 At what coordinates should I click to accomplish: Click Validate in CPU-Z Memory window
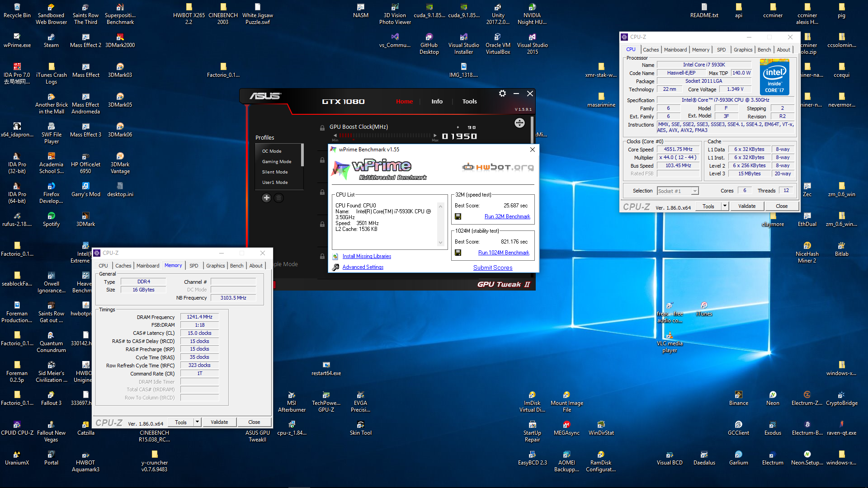click(219, 422)
